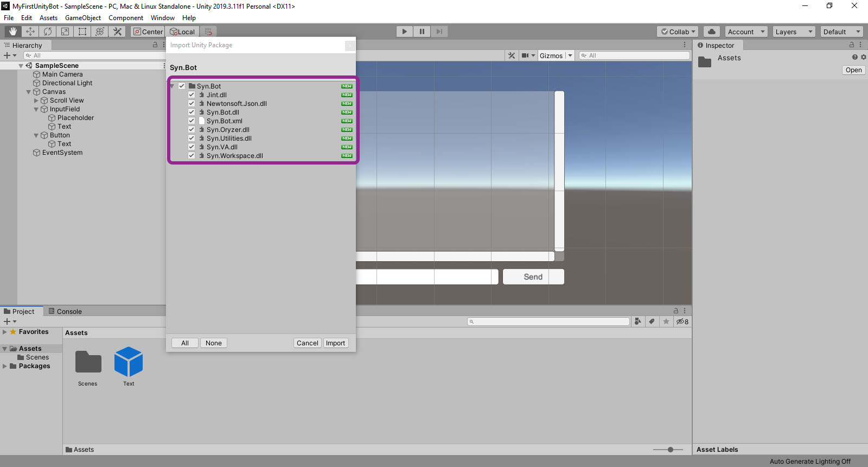Viewport: 868px width, 467px height.
Task: Select the Hand tool in toolbar
Action: [x=13, y=31]
